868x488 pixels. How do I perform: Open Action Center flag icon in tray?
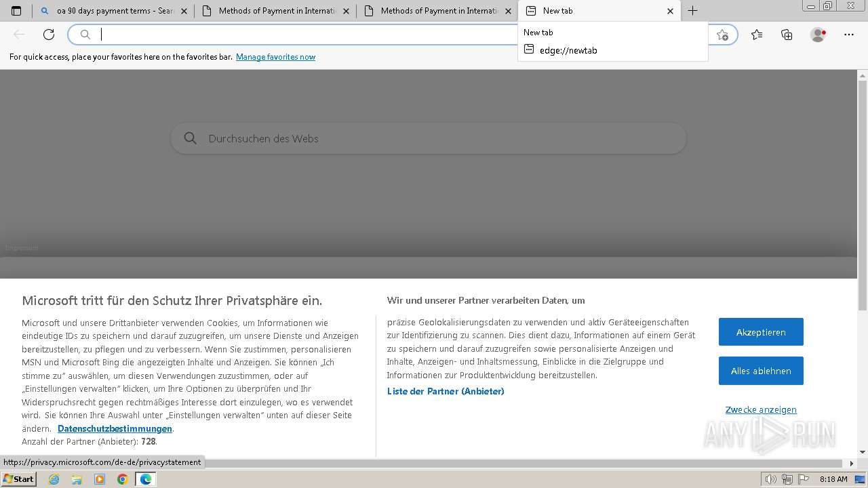(804, 479)
